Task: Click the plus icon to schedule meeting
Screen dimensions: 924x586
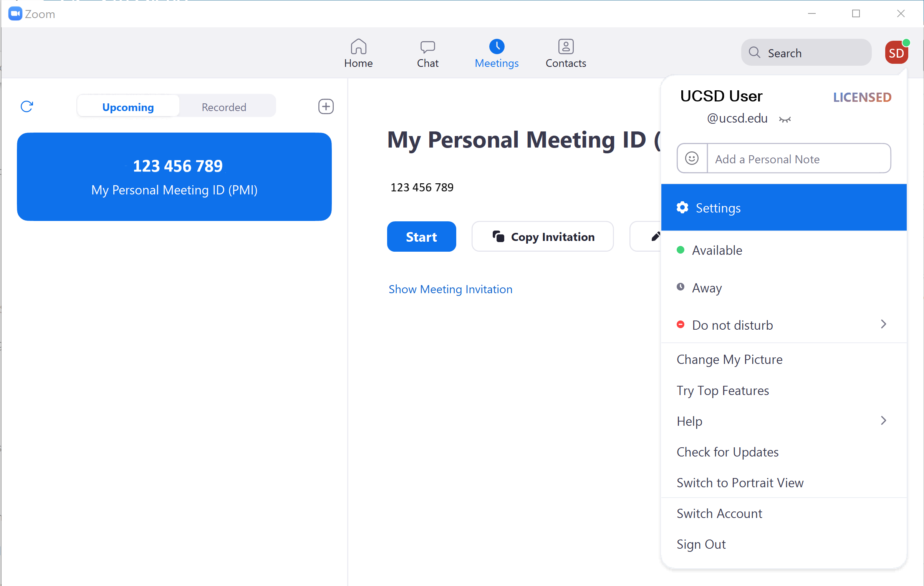Action: tap(326, 106)
